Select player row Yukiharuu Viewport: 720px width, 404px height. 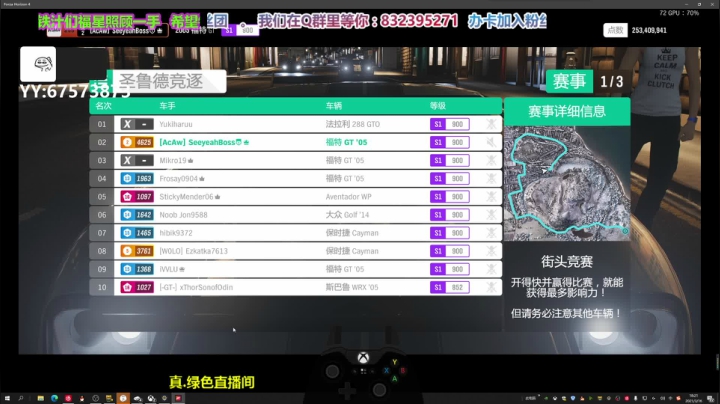[296, 124]
